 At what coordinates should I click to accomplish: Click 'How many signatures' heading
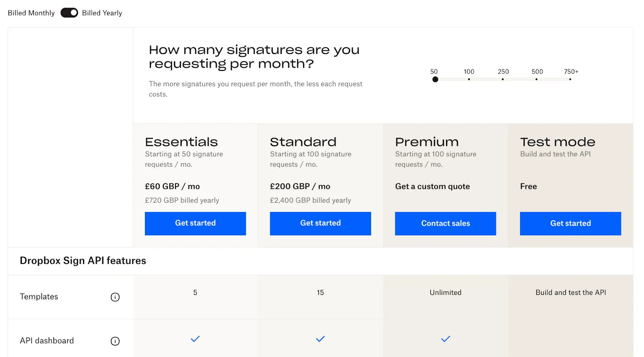254,56
